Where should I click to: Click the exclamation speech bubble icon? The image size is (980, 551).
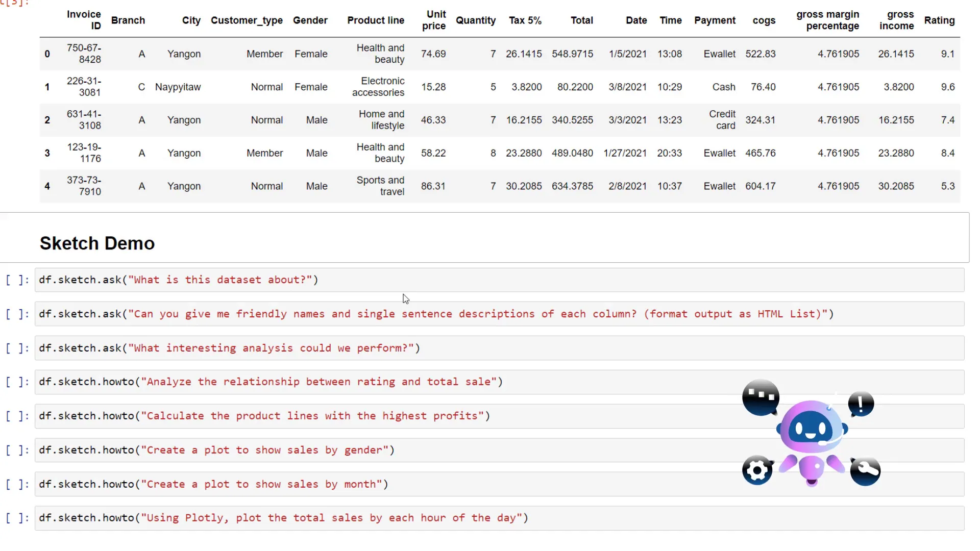(860, 403)
